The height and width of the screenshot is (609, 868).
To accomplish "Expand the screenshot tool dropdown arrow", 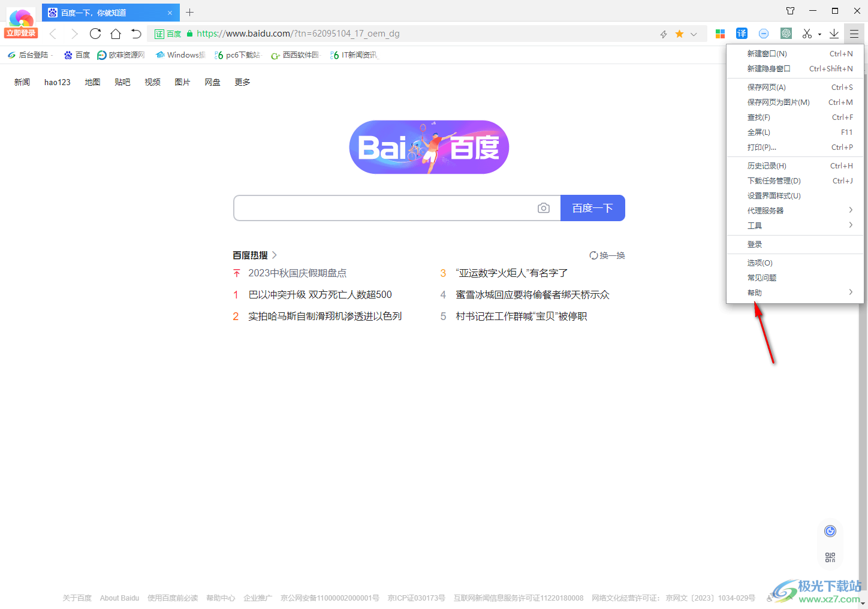I will [819, 34].
